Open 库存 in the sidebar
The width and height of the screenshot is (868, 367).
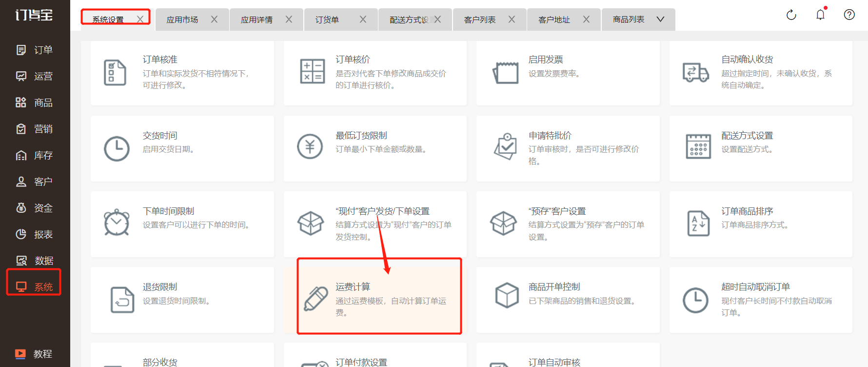point(35,155)
